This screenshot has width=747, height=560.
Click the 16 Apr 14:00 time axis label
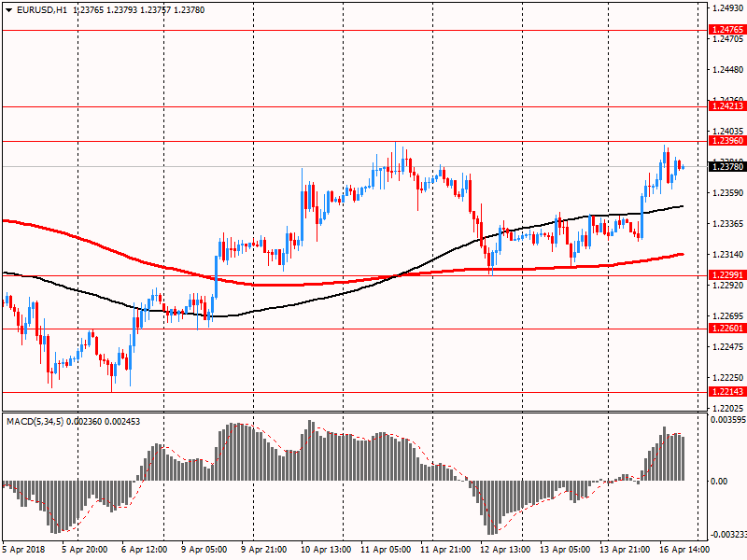point(684,550)
